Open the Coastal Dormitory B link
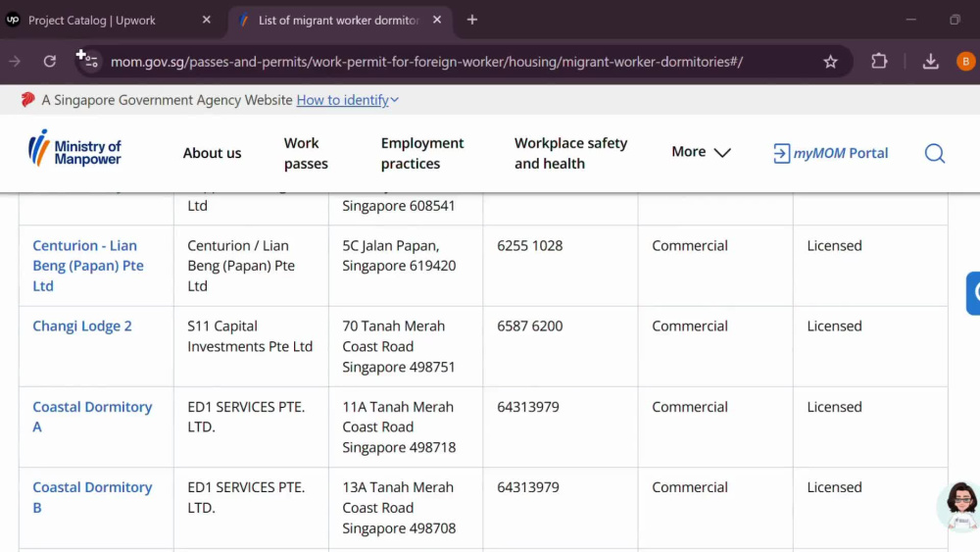Image resolution: width=980 pixels, height=552 pixels. tap(92, 498)
